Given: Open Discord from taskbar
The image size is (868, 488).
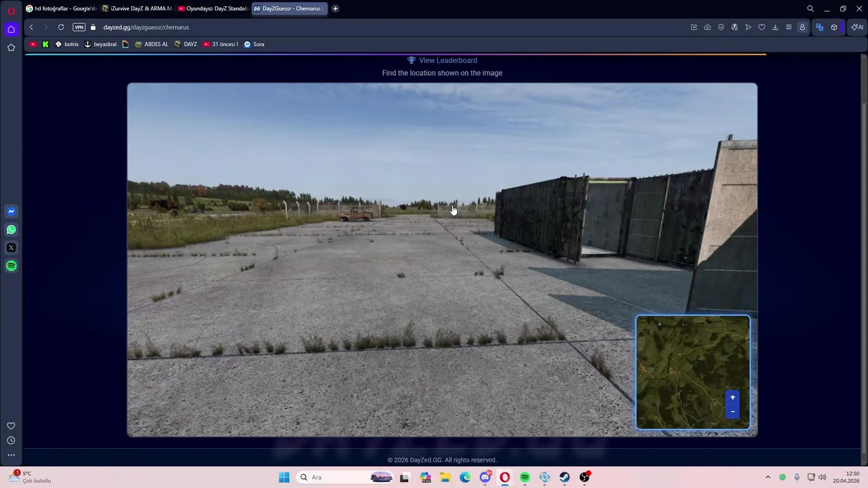Looking at the screenshot, I should 485,477.
